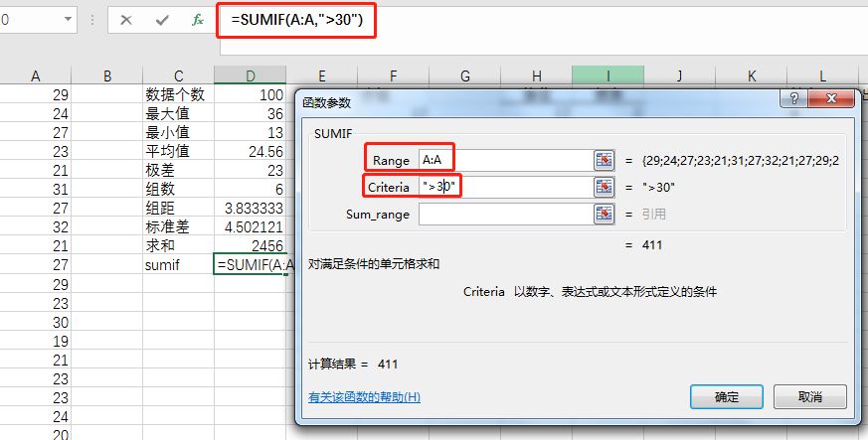
Task: Select column C header
Action: pos(178,75)
